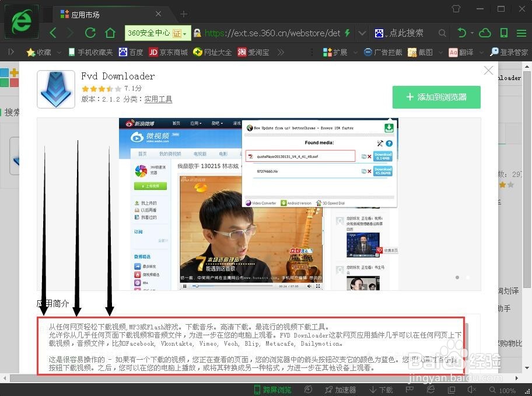Click the 100% zoom level control
Viewport: 532px width, 396px height.
pyautogui.click(x=502, y=390)
